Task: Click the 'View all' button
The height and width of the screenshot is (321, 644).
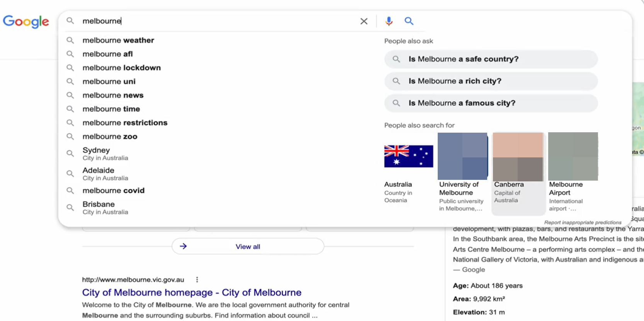Action: 248,246
